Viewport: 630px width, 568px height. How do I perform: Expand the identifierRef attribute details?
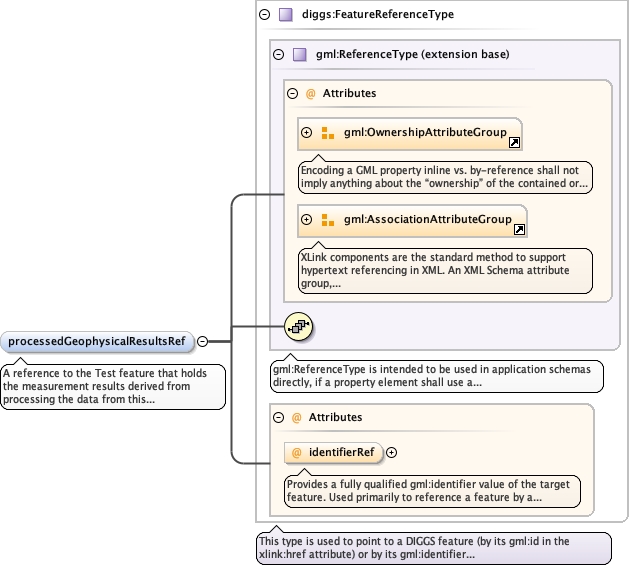pyautogui.click(x=392, y=452)
